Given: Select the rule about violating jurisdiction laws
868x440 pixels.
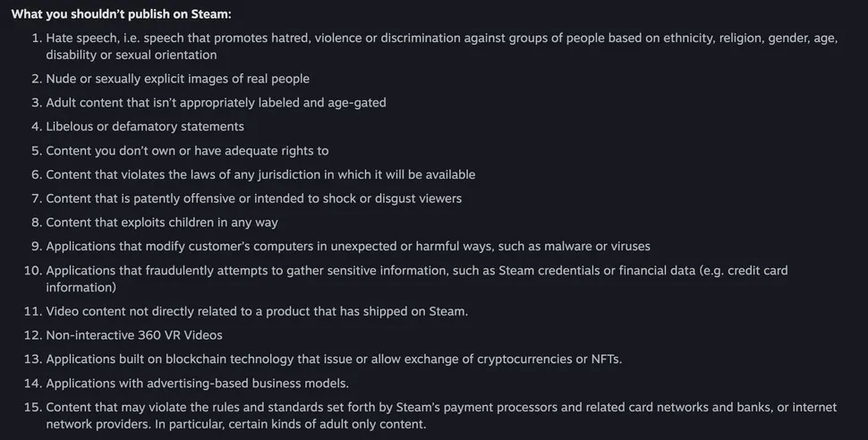Looking at the screenshot, I should (260, 174).
